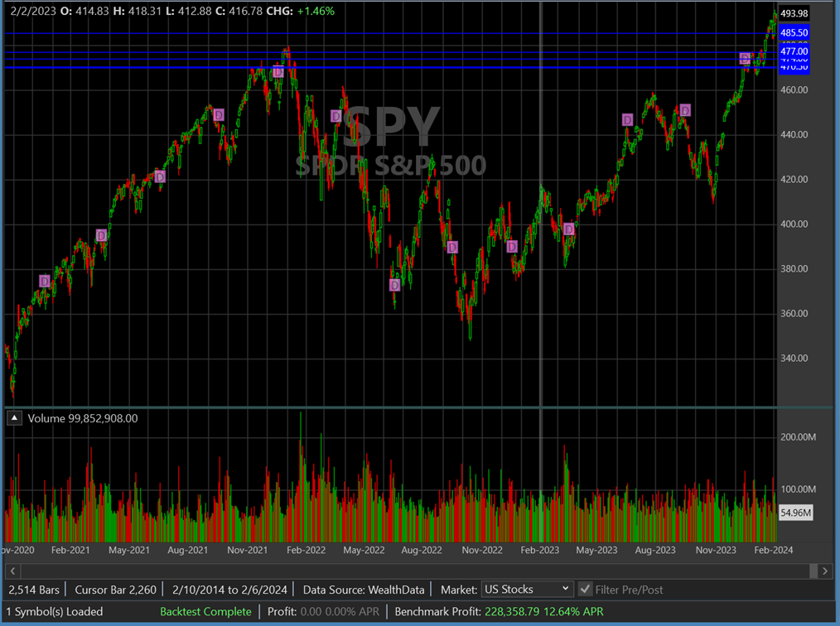Click the chart scrollbar left arrow

coord(13,571)
